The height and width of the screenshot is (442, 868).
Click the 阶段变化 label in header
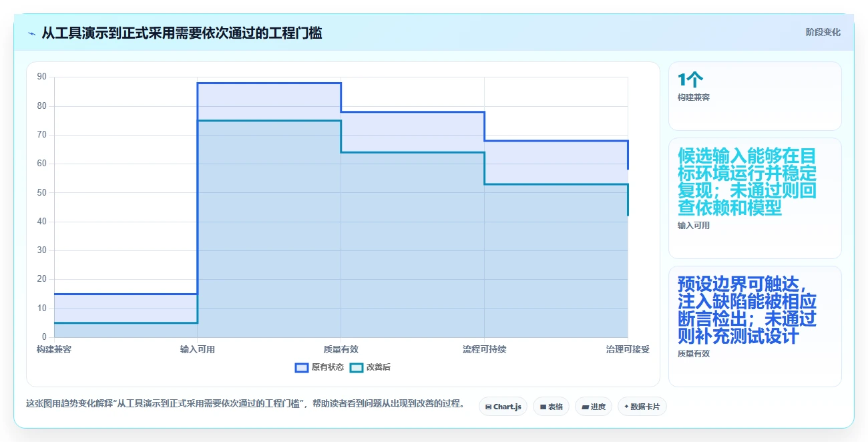coord(823,32)
